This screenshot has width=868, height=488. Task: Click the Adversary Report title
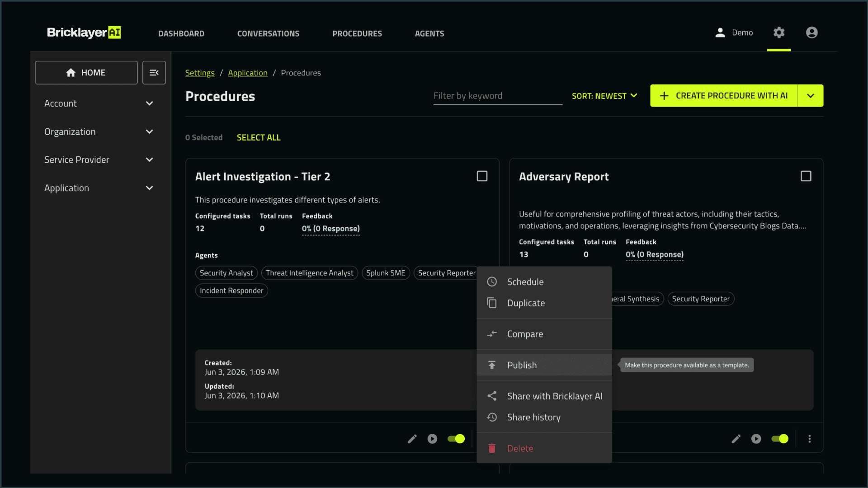(564, 177)
